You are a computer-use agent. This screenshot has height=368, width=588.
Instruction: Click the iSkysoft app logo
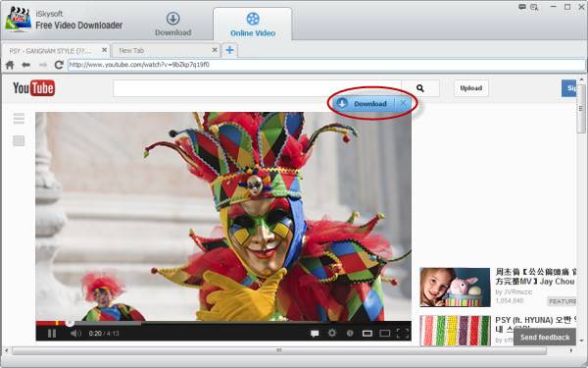pos(18,20)
